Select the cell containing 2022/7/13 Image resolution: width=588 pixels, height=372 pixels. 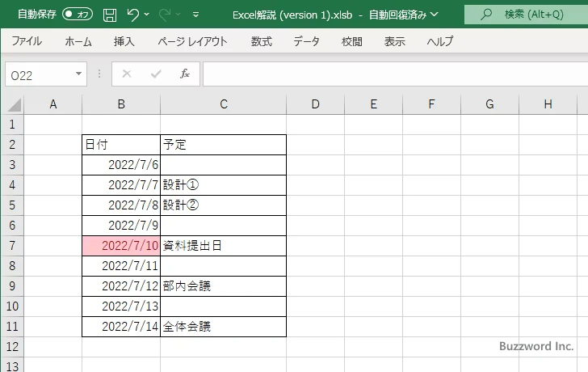(x=121, y=306)
